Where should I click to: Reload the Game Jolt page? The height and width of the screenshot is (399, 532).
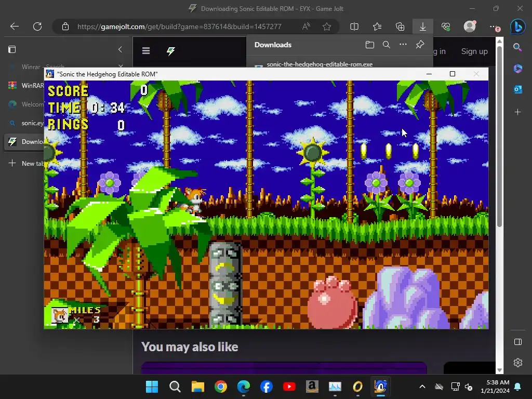coord(37,26)
